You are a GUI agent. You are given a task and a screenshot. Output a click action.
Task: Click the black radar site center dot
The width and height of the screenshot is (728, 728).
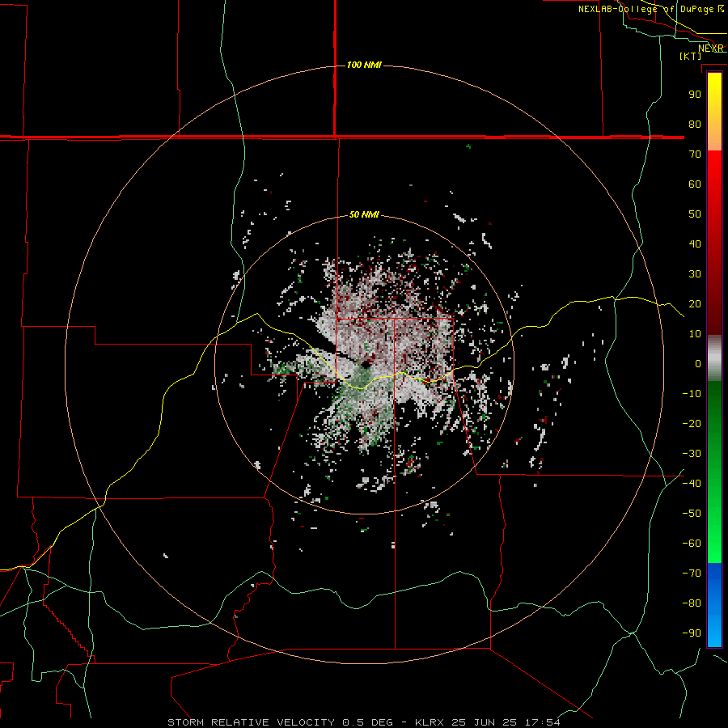[x=366, y=365]
